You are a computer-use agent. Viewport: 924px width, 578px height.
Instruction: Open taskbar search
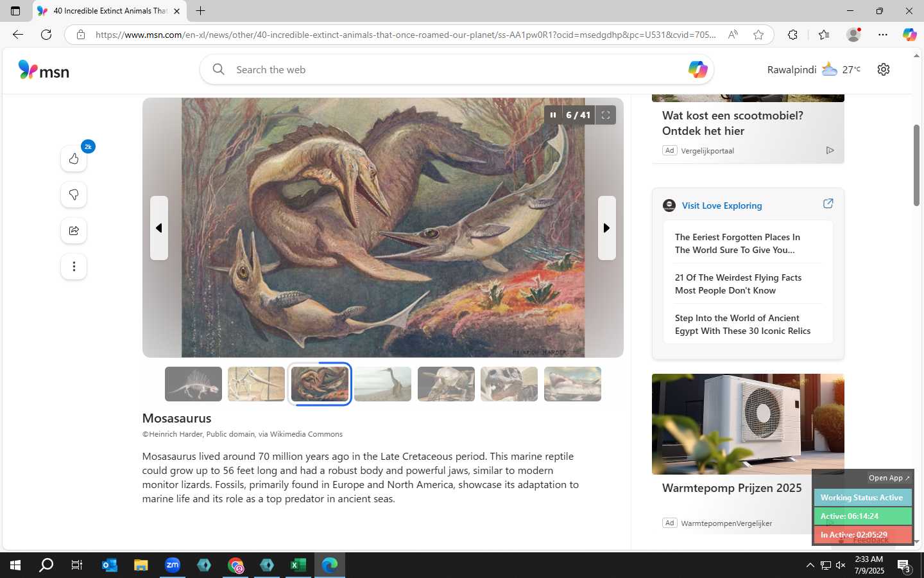[46, 565]
